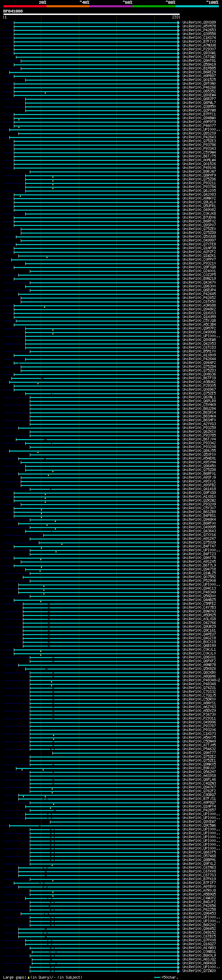The image size is (222, 980).
Task: Select hit label UniRef100_P93786
Action: coord(199,145)
